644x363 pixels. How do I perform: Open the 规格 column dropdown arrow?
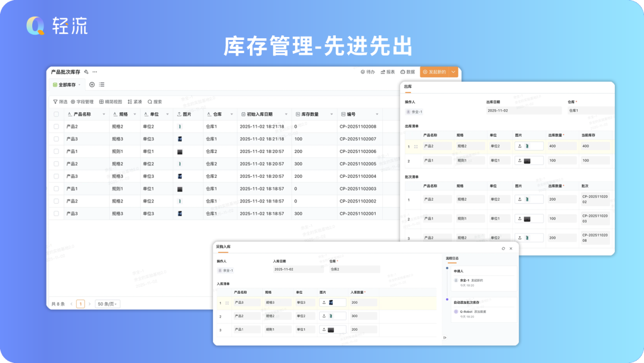pyautogui.click(x=135, y=114)
